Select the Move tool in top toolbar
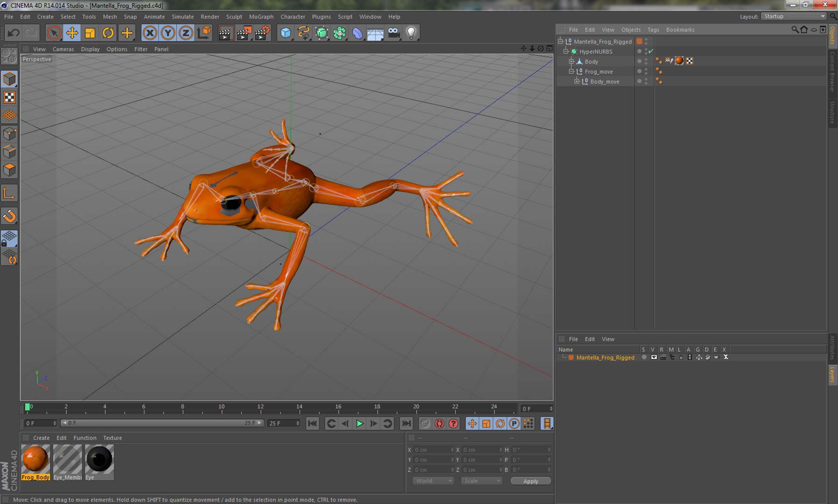Image resolution: width=838 pixels, height=504 pixels. pyautogui.click(x=72, y=33)
